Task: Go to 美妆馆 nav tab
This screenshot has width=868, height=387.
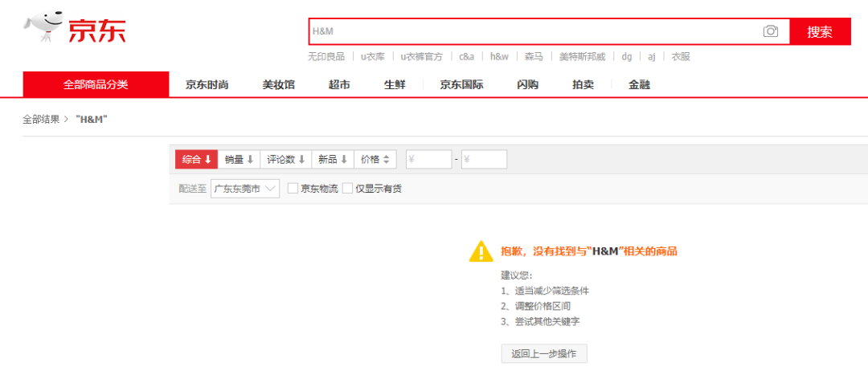Action: click(x=278, y=85)
